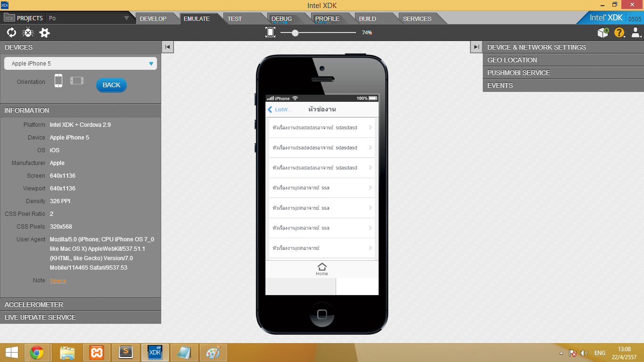
Task: Tap the Home icon in emulated app
Action: pos(322,269)
